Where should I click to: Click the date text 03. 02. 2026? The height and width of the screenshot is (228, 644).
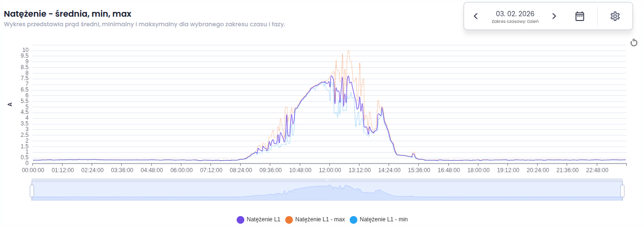(x=515, y=13)
